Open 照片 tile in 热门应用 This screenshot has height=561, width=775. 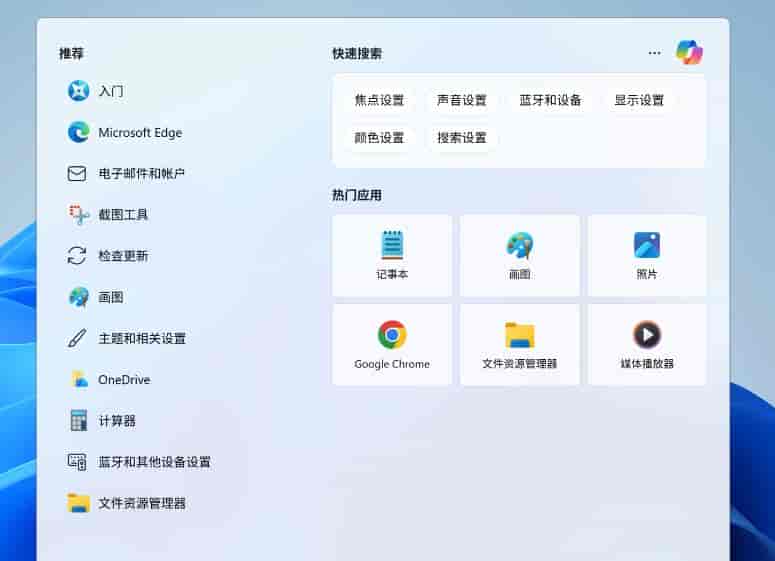click(x=647, y=256)
